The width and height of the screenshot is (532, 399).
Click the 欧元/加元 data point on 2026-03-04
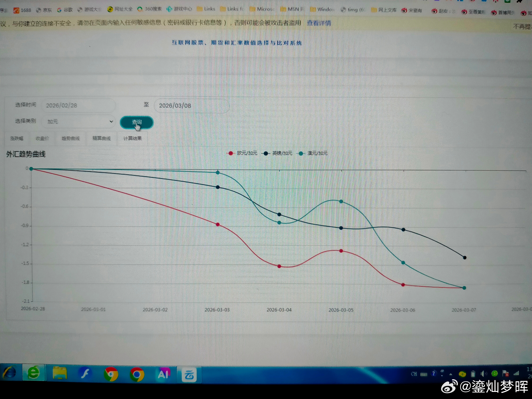tap(279, 266)
